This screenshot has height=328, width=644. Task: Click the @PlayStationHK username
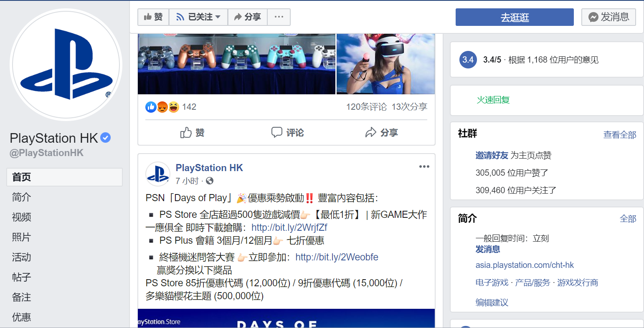[46, 153]
